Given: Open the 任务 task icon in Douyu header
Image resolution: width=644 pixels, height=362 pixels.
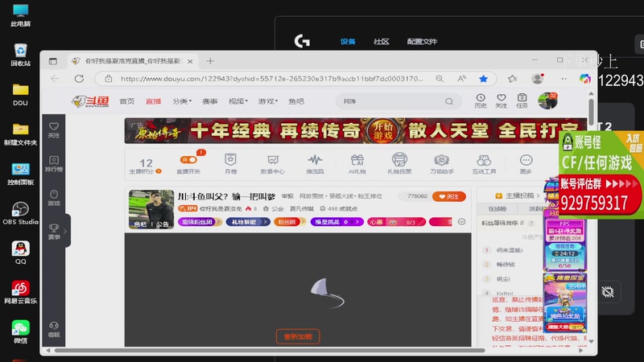Looking at the screenshot, I should click(x=522, y=101).
